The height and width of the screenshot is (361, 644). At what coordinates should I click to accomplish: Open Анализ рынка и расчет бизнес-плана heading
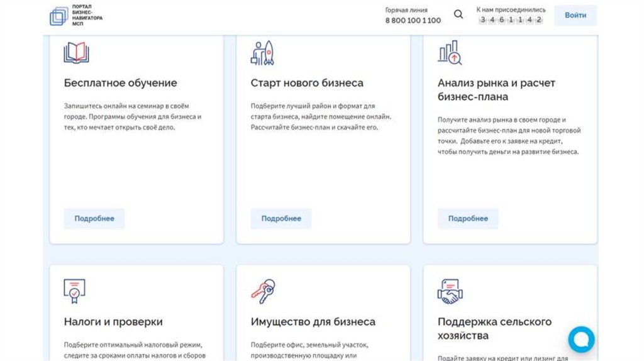click(496, 89)
